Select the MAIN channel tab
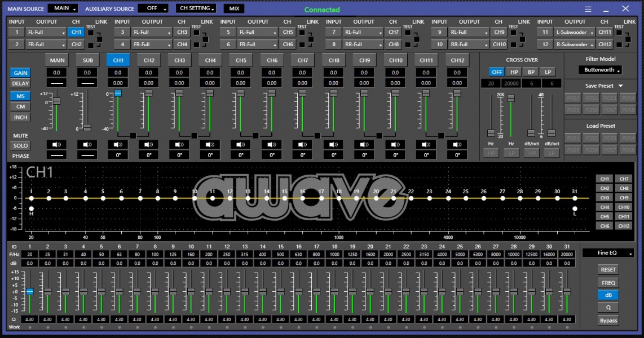Image resolution: width=644 pixels, height=338 pixels. (57, 60)
